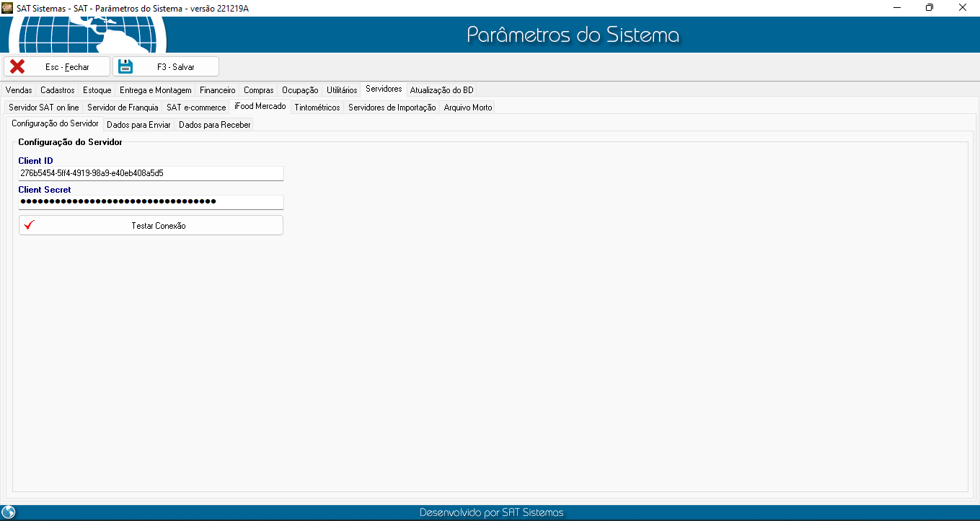The width and height of the screenshot is (980, 521).
Task: Open the Financeiro tab
Action: click(x=218, y=90)
